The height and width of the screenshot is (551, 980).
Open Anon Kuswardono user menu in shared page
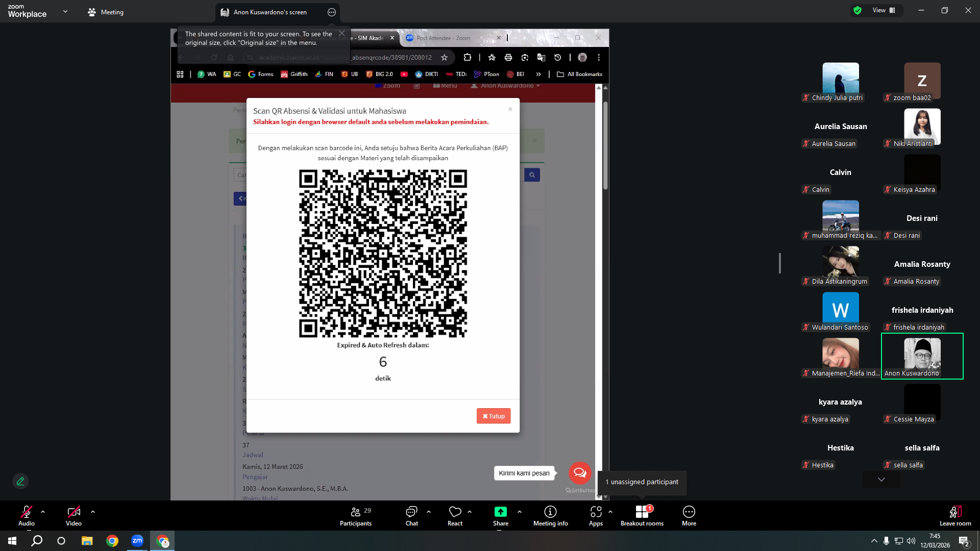(x=505, y=86)
